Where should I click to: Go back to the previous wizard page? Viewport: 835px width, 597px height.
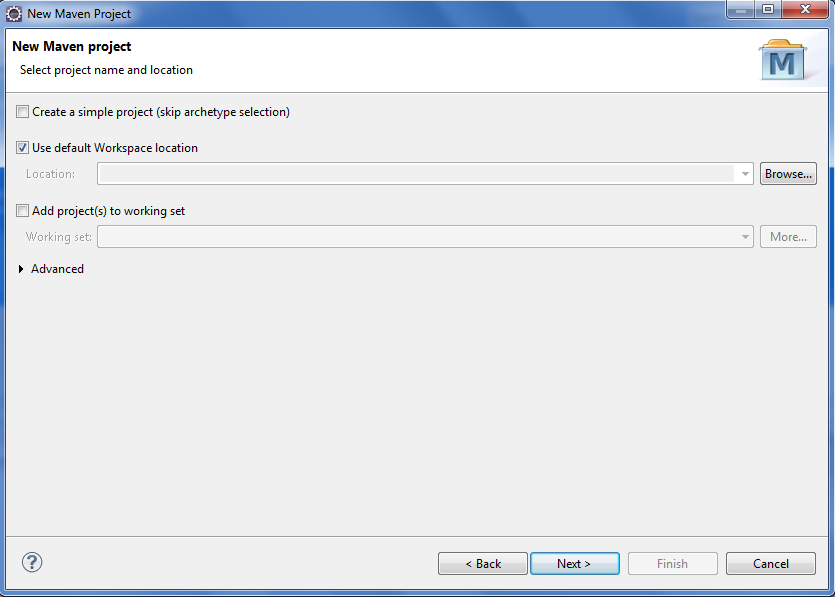coord(482,563)
